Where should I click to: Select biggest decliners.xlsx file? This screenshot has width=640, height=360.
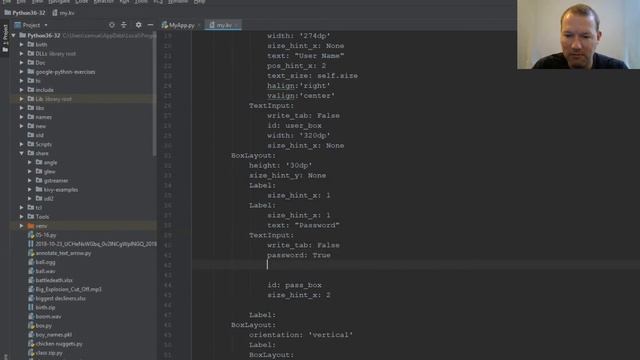click(57, 298)
